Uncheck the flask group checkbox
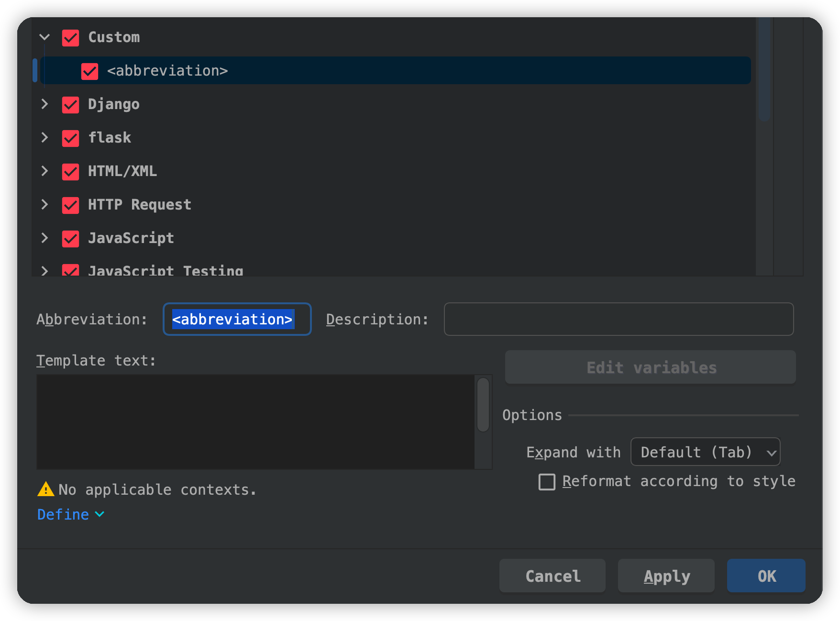Screen dimensions: 840x621 click(71, 138)
